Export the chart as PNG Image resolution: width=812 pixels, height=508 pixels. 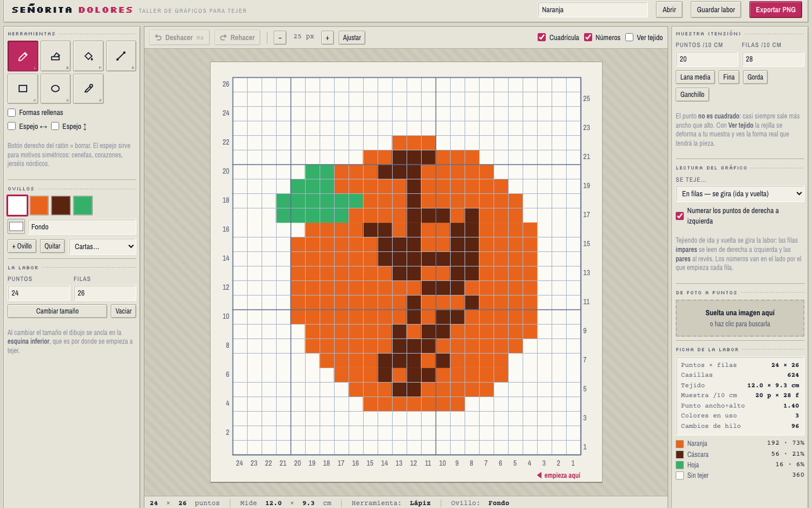click(775, 10)
